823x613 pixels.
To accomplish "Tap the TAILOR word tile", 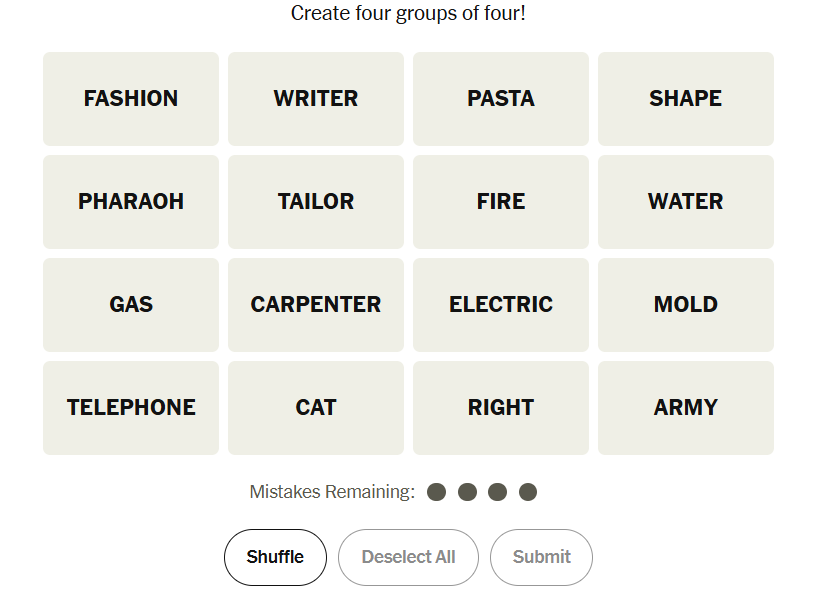I will [x=316, y=202].
